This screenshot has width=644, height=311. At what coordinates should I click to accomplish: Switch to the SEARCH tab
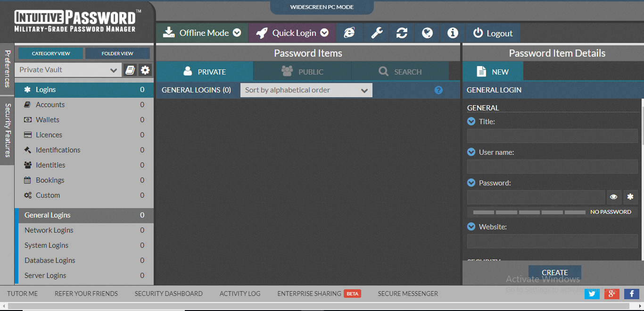click(x=400, y=72)
